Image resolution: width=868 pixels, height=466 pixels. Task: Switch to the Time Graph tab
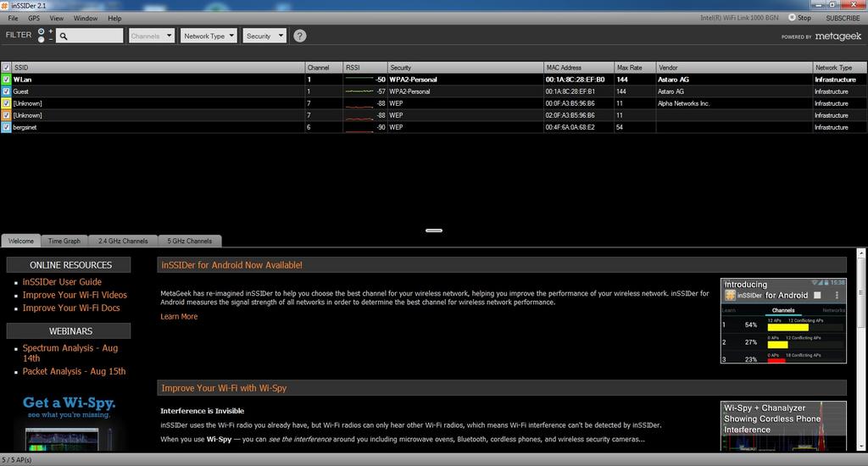coord(64,241)
